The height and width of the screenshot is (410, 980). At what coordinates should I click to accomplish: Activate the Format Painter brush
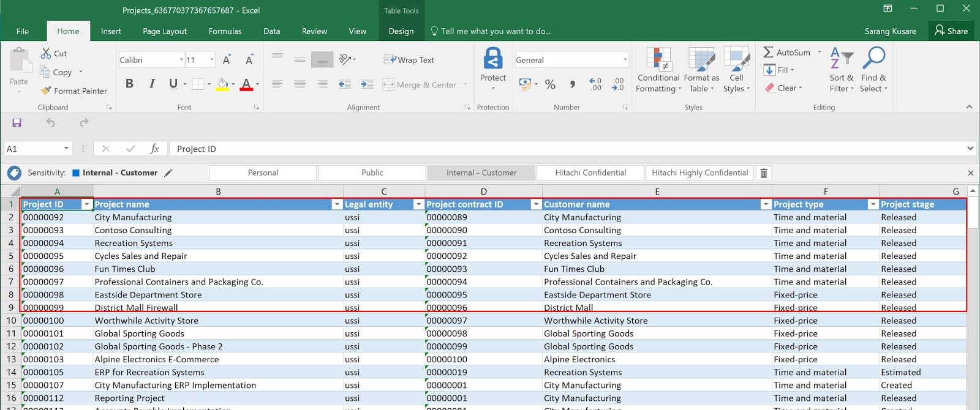[46, 91]
